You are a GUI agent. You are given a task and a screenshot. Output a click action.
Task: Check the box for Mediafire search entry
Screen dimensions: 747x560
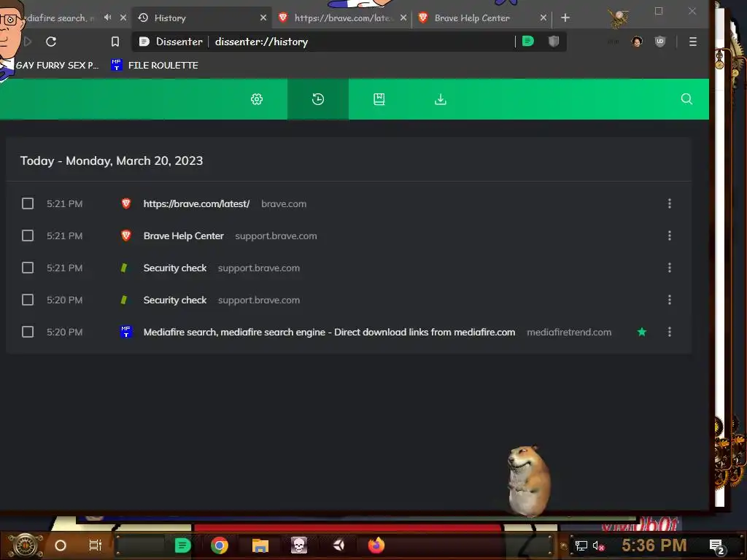click(28, 332)
